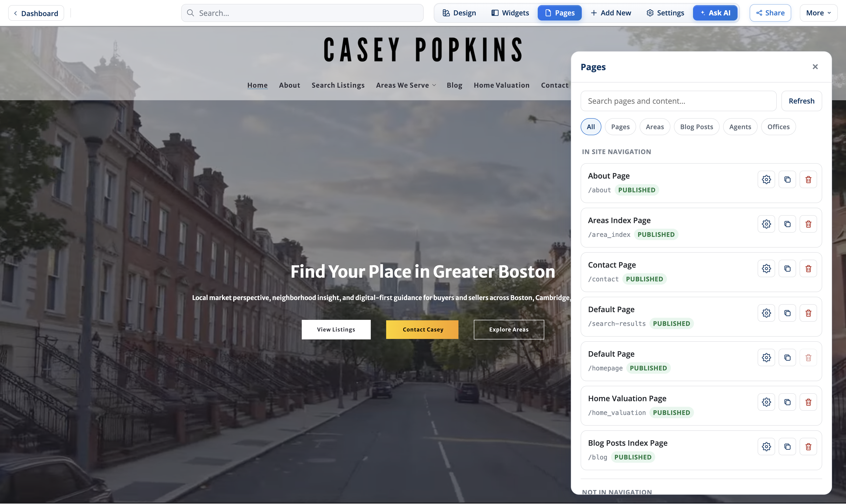Duplicate the /search-results Default Page
This screenshot has height=504, width=846.
(x=787, y=313)
